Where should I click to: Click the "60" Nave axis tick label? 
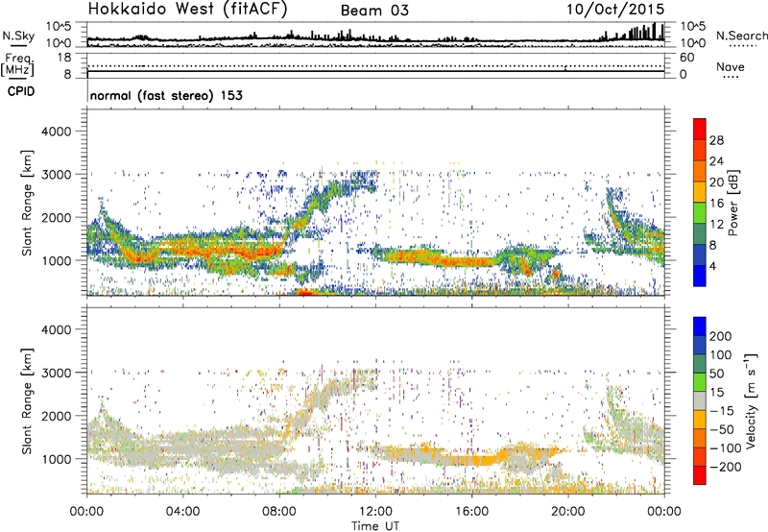point(687,58)
